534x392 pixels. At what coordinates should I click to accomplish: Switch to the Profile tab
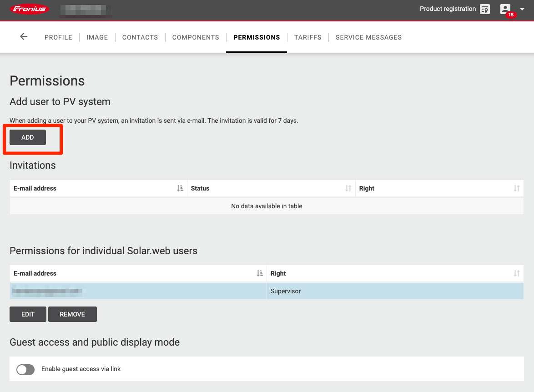tap(58, 37)
